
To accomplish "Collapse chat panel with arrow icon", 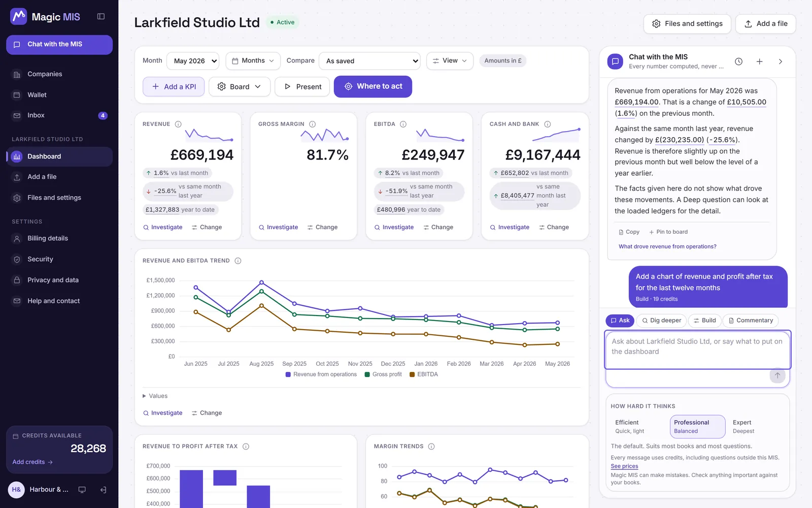I will [781, 61].
